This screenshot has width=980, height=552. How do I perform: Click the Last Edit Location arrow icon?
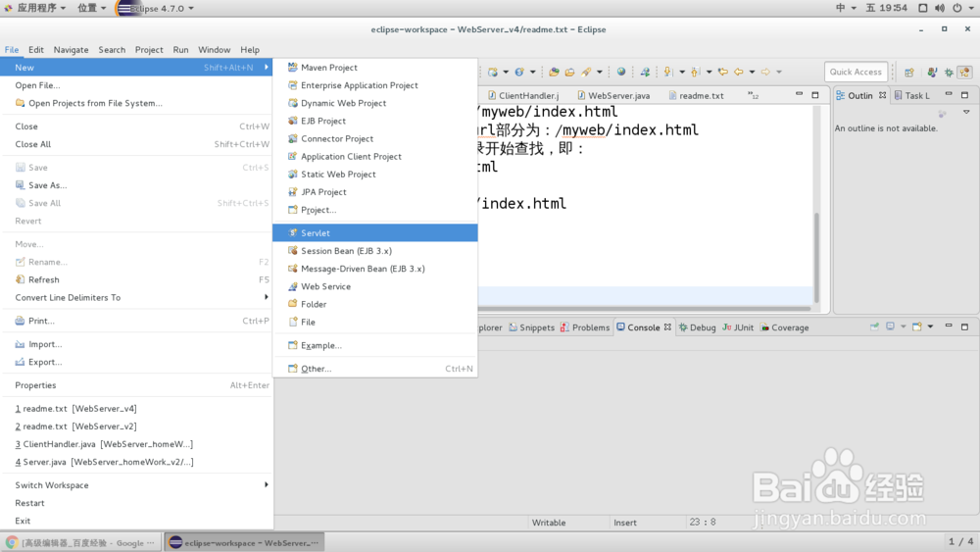tap(722, 72)
